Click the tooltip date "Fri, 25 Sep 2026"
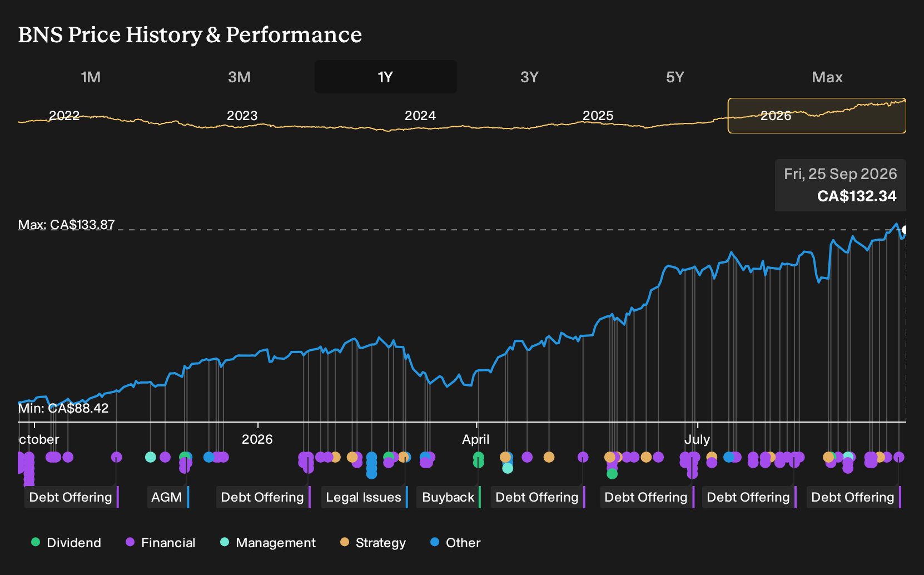Viewport: 924px width, 575px height. (x=841, y=174)
